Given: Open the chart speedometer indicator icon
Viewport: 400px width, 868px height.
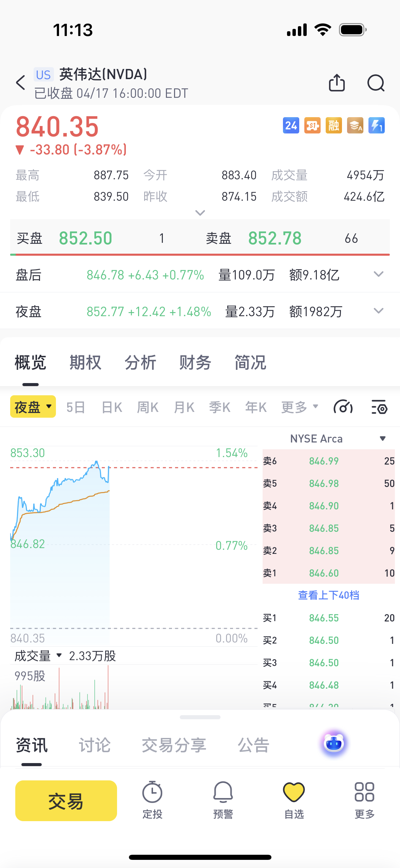Looking at the screenshot, I should click(343, 407).
